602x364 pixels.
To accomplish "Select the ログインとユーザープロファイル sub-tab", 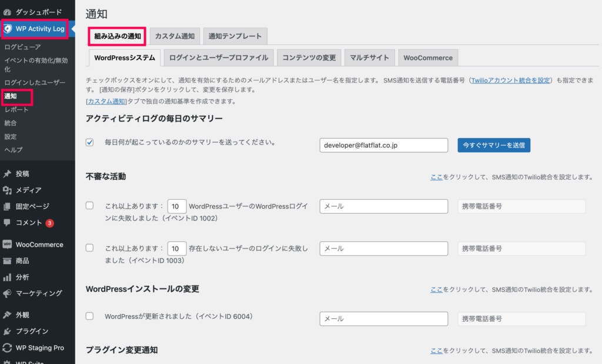I will click(219, 58).
